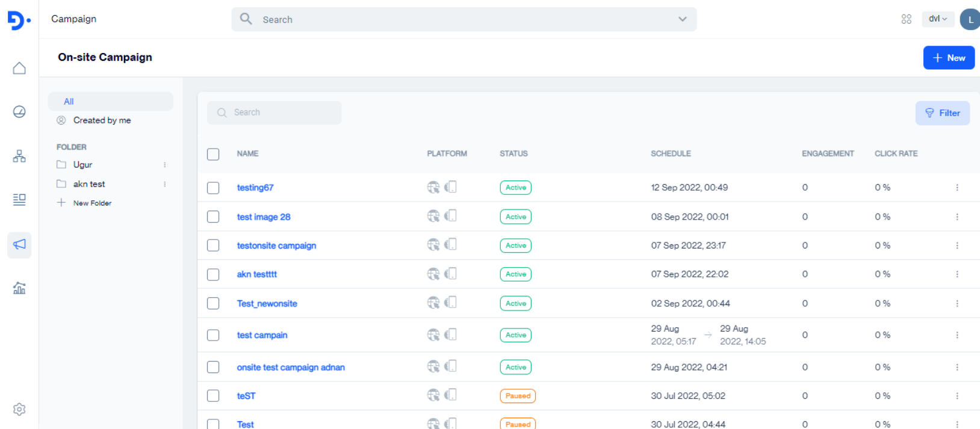Open the dashboard gauge icon in the sidebar
This screenshot has height=429, width=980.
pyautogui.click(x=19, y=112)
